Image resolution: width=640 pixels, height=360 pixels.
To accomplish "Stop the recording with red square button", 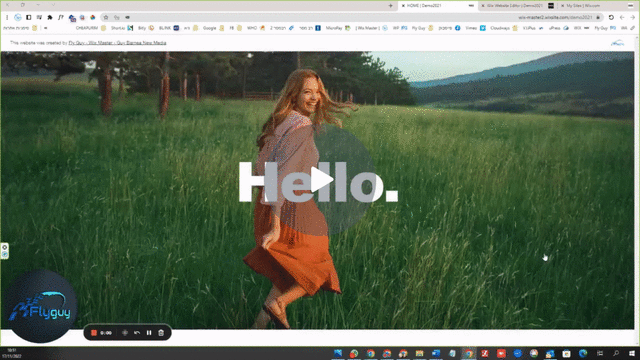I will tap(93, 333).
